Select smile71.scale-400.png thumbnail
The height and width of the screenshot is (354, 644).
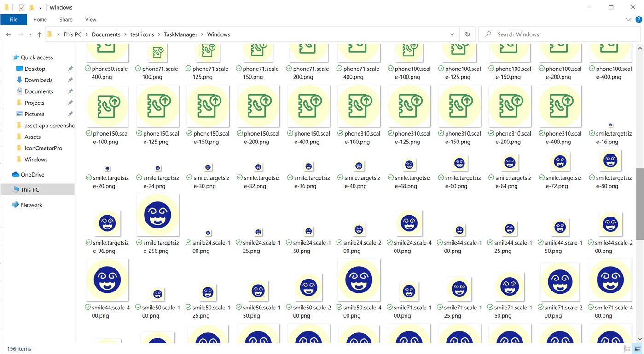(610, 280)
